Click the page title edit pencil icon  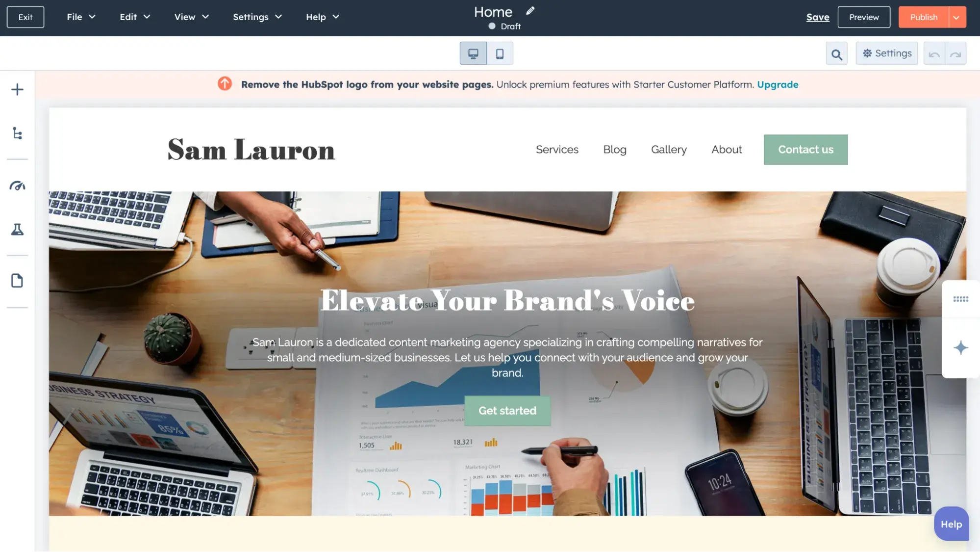530,11
